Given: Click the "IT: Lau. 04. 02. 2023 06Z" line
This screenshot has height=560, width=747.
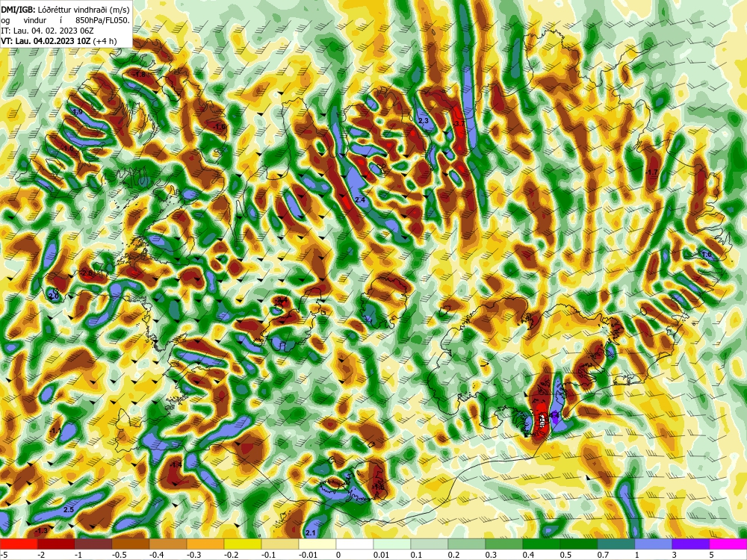Looking at the screenshot, I should (x=48, y=31).
